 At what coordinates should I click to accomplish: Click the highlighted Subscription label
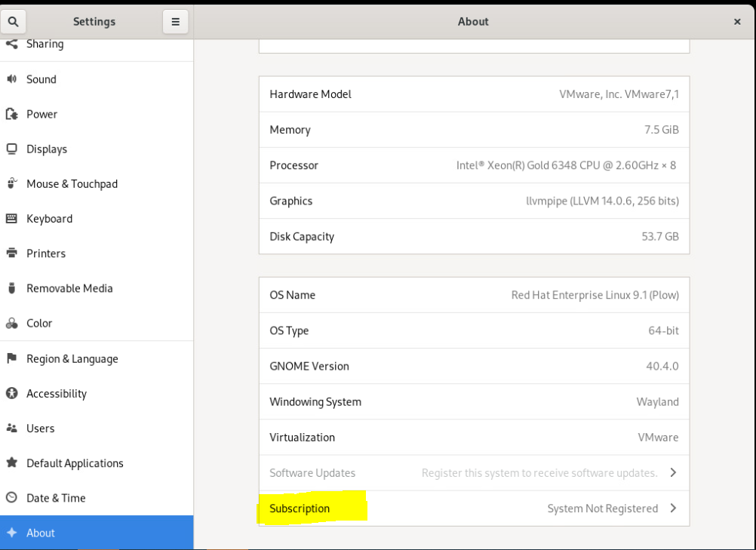tap(300, 509)
